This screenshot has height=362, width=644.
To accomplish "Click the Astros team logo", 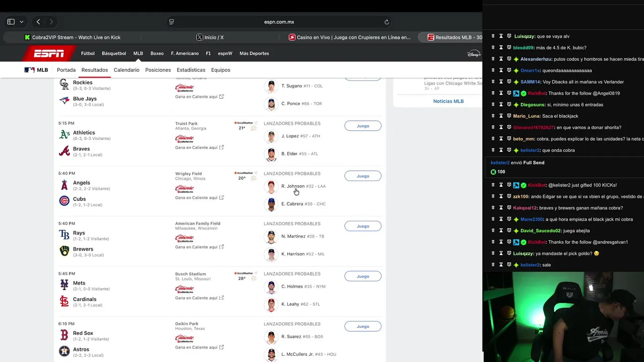I will tap(64, 351).
